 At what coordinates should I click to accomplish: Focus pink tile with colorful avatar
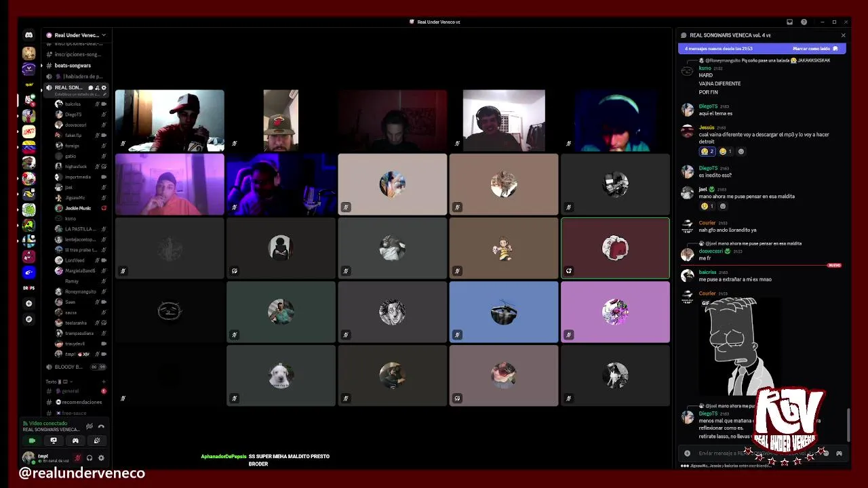(x=615, y=312)
